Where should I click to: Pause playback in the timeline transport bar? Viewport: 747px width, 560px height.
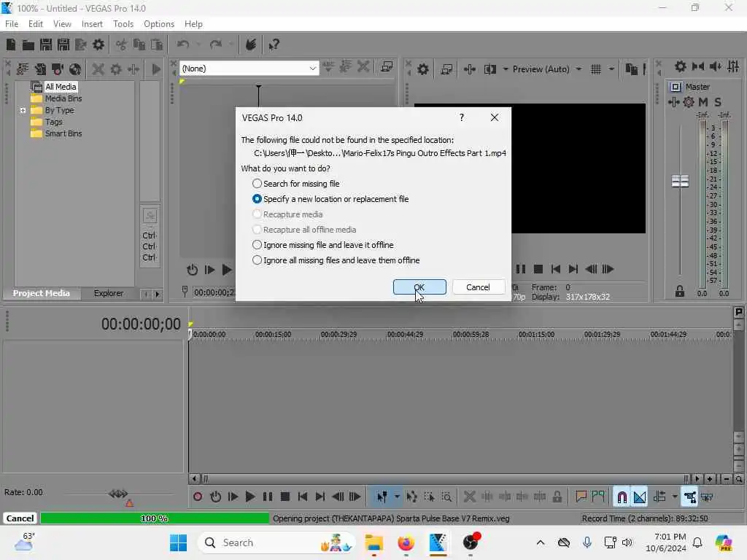267,497
